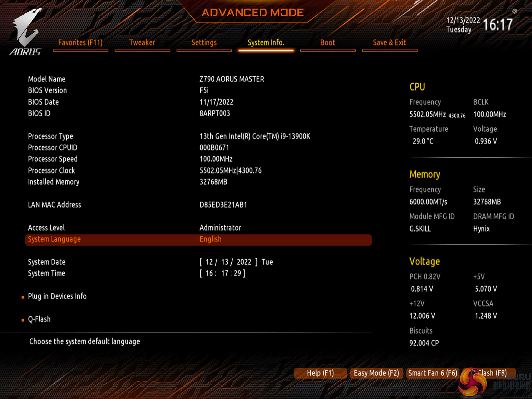Open the Save & Exit tab
532x399 pixels.
[x=389, y=43]
